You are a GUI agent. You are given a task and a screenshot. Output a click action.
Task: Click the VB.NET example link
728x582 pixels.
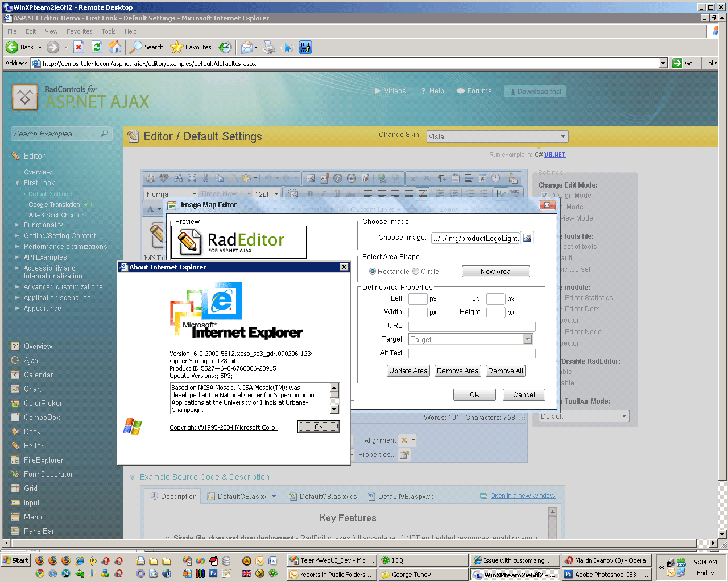(555, 155)
